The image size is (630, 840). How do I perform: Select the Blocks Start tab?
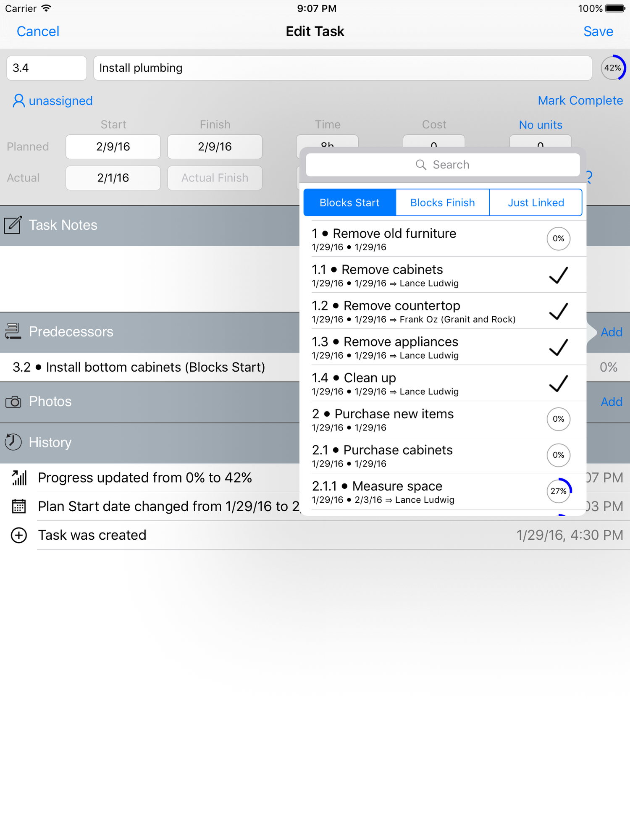[x=350, y=202]
